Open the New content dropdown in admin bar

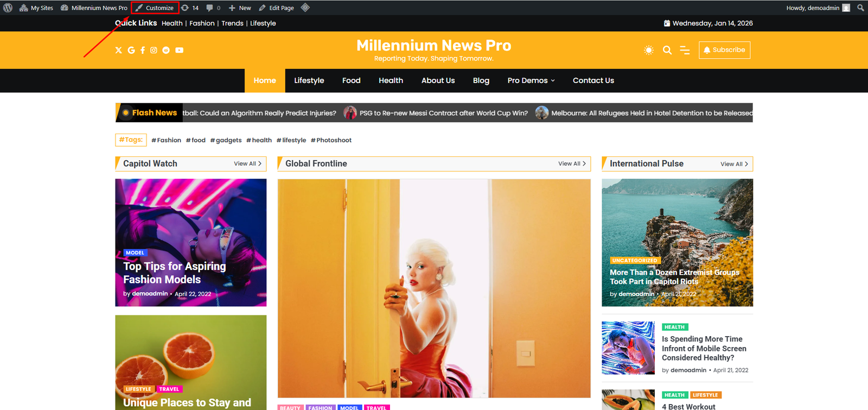point(240,8)
